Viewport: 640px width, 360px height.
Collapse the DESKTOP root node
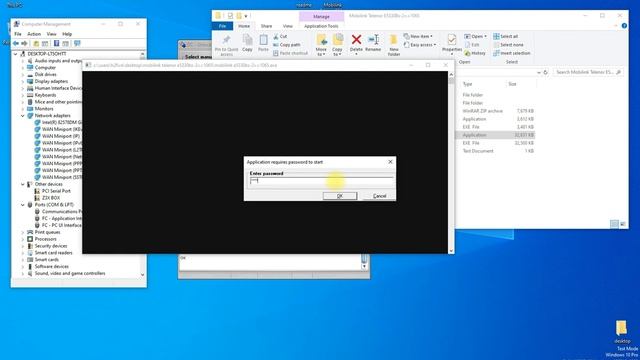point(16,54)
